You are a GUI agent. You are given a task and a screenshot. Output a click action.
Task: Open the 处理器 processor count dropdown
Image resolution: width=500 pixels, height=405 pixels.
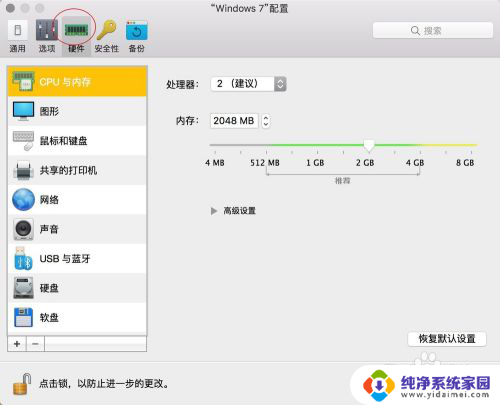tap(248, 84)
